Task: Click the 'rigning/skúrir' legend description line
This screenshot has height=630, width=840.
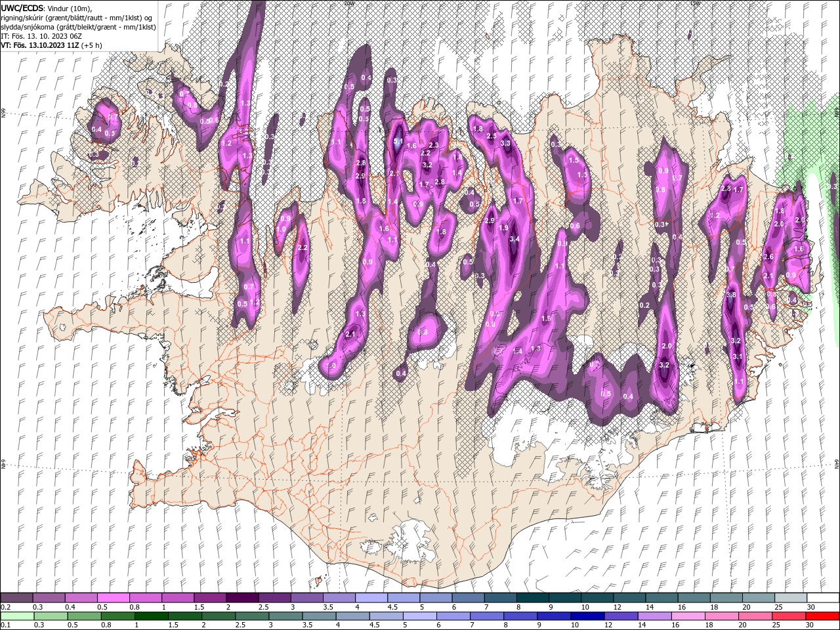Action: click(77, 17)
